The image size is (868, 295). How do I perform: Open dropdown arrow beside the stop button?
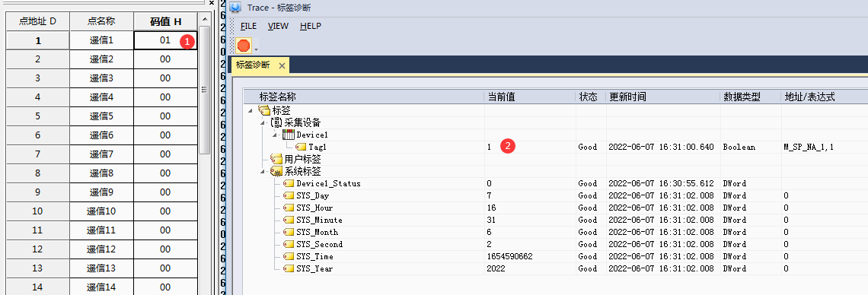256,49
